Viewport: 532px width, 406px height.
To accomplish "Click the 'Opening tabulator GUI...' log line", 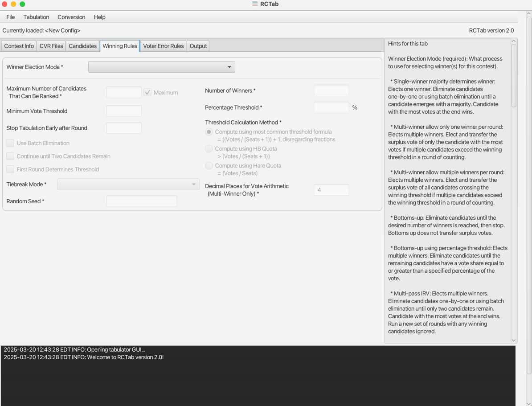I will 116,350.
